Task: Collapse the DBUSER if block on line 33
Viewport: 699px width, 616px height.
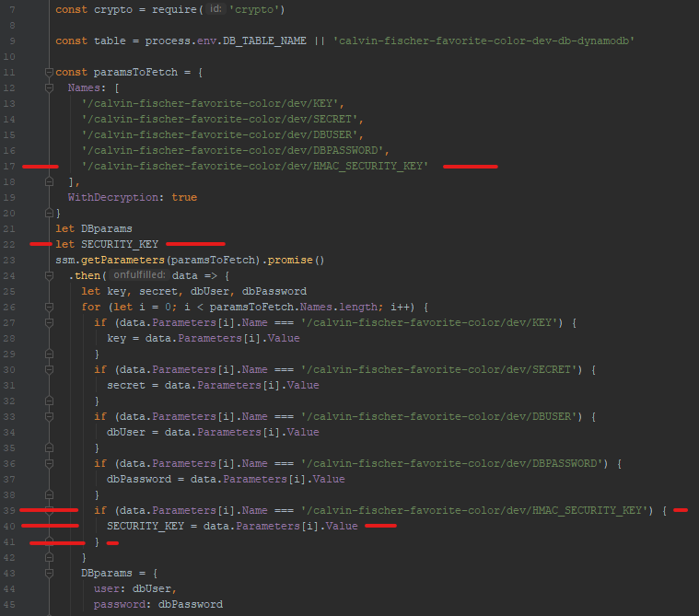Action: tap(49, 417)
